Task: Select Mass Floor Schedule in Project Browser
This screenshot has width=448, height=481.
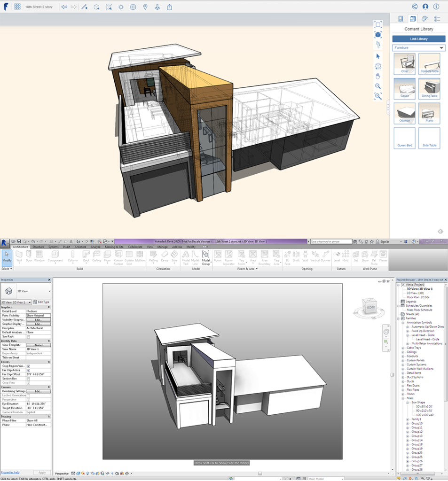Action: [x=419, y=310]
